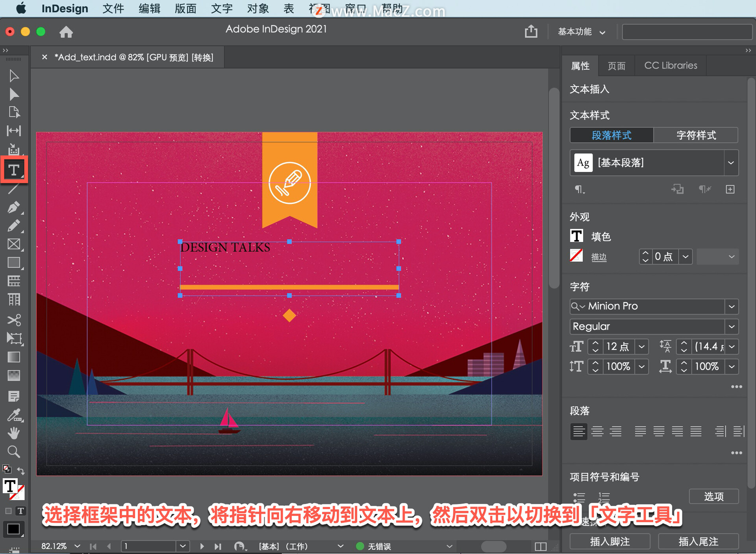Open the Regular font style dropdown

click(x=732, y=327)
